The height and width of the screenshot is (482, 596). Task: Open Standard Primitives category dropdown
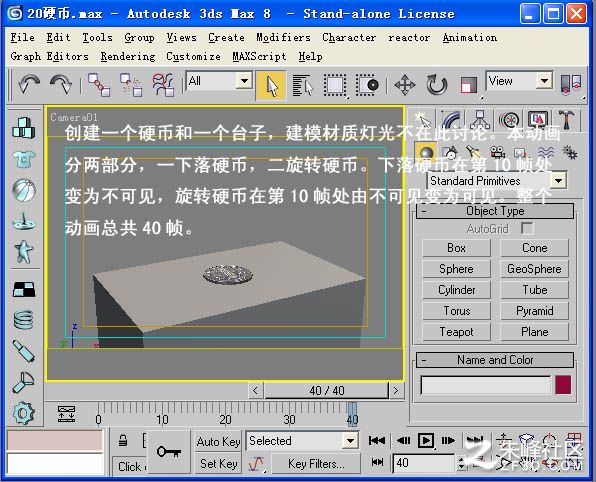coord(559,181)
